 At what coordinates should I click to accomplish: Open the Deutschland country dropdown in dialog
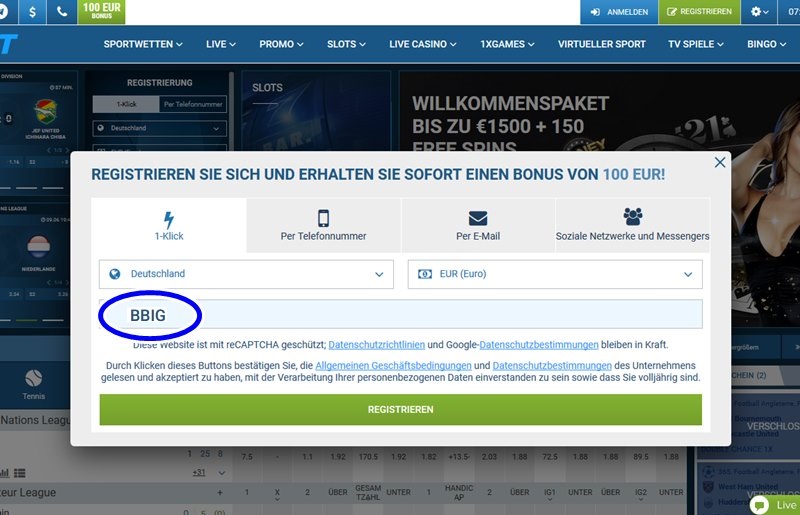pyautogui.click(x=246, y=274)
